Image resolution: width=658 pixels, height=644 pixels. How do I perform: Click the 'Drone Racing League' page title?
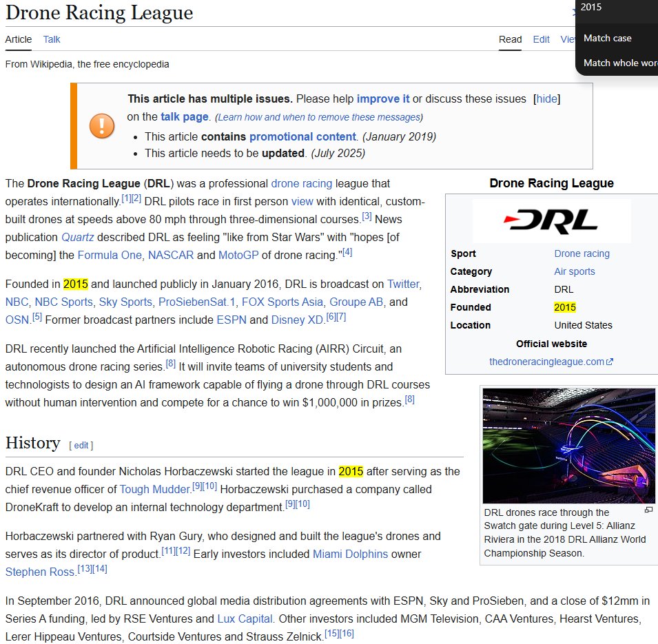point(99,12)
